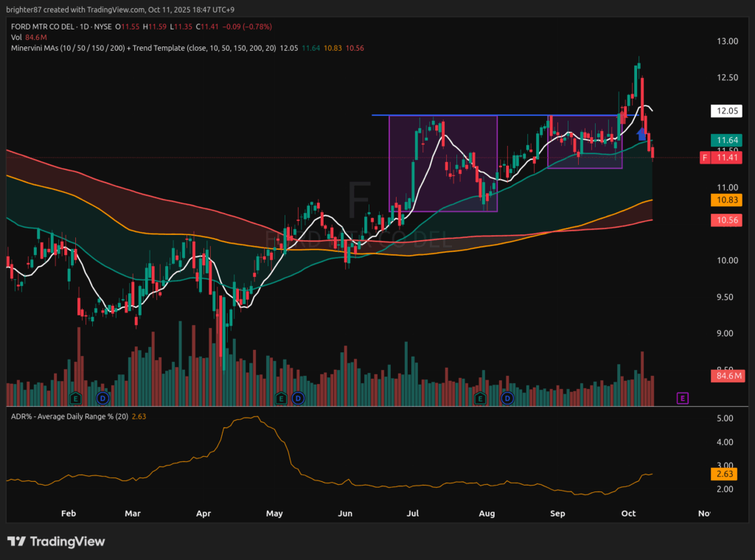Screen dimensions: 755x560
Task: Open the February earnings E marker
Action: tap(74, 398)
